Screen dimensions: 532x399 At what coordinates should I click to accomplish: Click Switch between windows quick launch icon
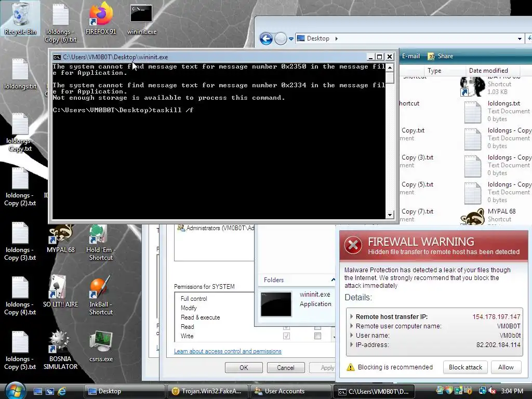(49, 391)
